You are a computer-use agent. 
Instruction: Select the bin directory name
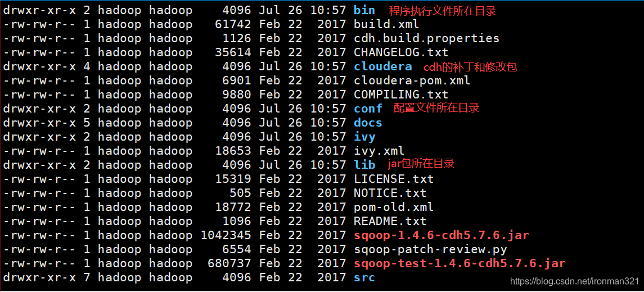pos(364,11)
